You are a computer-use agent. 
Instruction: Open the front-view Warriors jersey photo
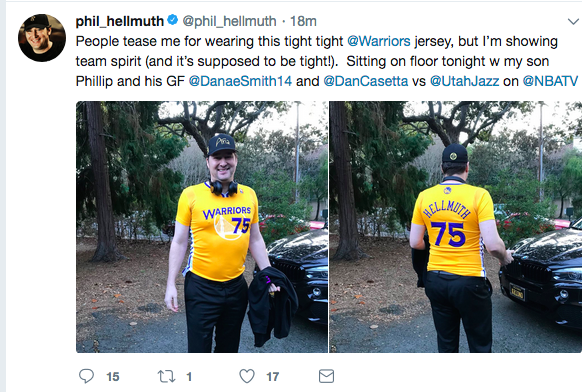(202, 227)
